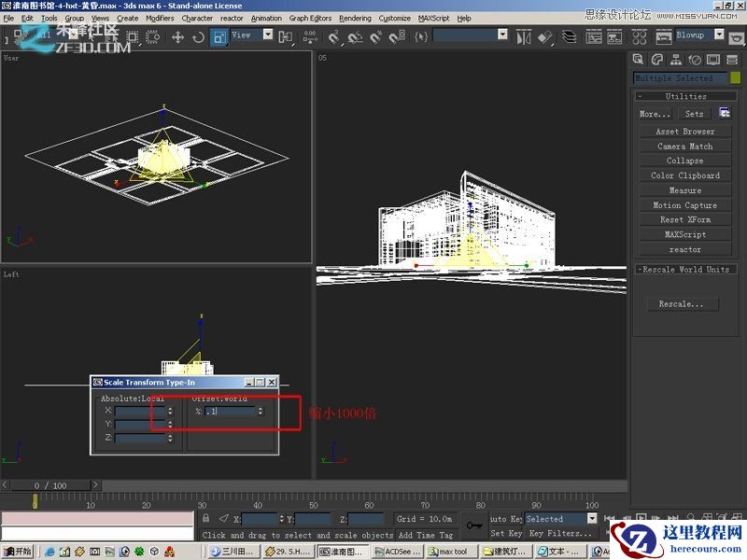The height and width of the screenshot is (560, 747).
Task: Open the Customize menu
Action: coord(394,18)
